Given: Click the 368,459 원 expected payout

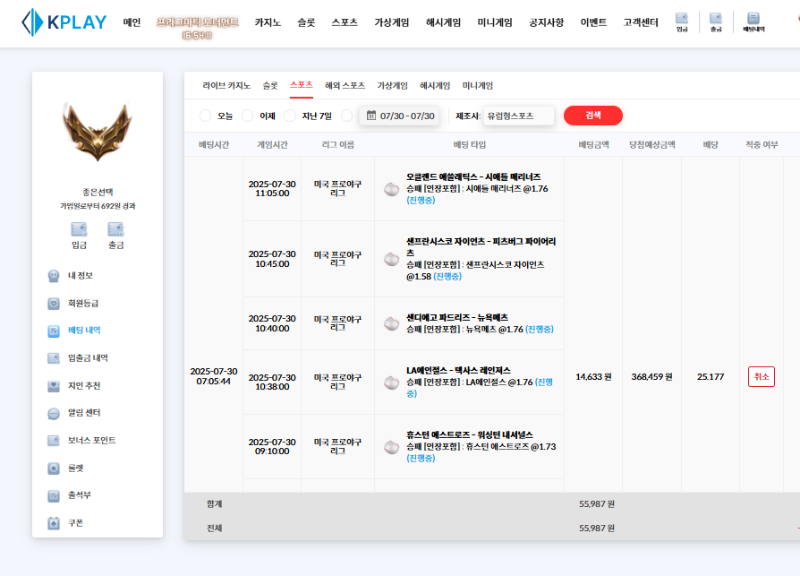Looking at the screenshot, I should pos(652,377).
